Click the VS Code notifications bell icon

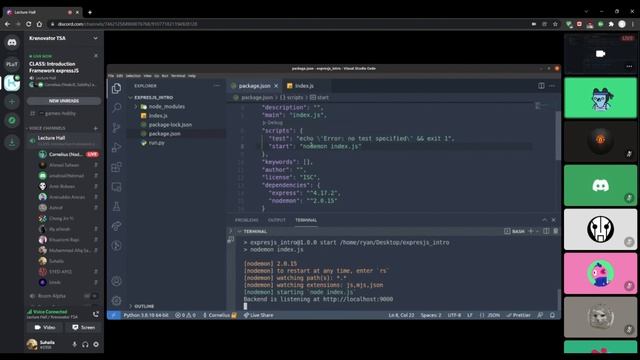point(552,315)
